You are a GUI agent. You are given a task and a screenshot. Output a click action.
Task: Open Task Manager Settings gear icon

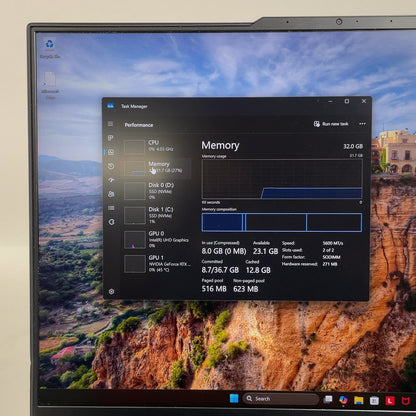point(111,291)
